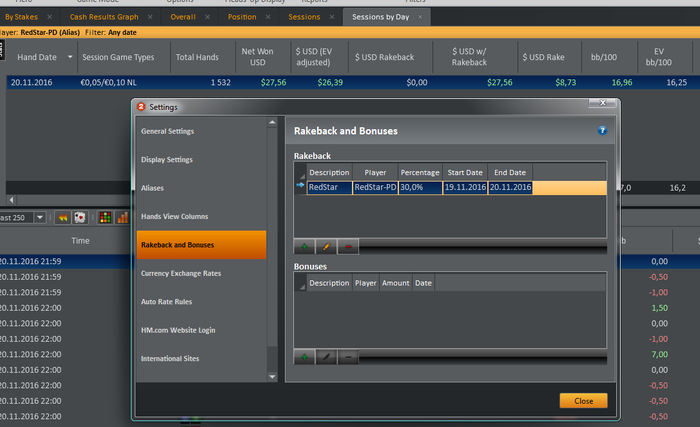This screenshot has width=700, height=427.
Task: Close the Settings dialog with the X
Action: click(602, 103)
